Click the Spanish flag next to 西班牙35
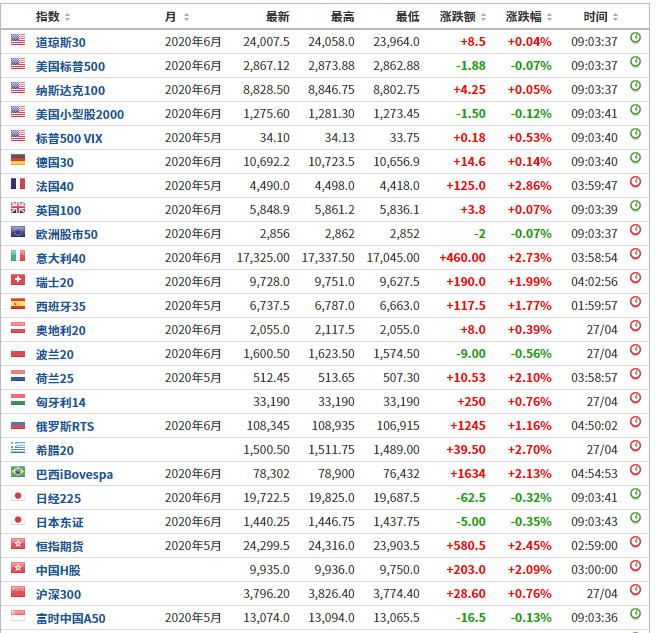Screen dimensions: 656x633 pos(18,303)
